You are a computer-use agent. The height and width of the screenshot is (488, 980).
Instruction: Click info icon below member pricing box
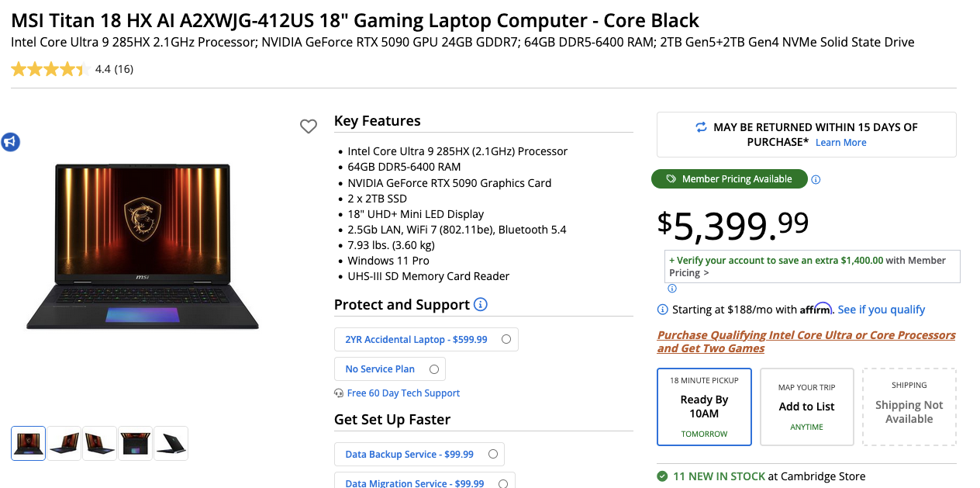coord(672,289)
